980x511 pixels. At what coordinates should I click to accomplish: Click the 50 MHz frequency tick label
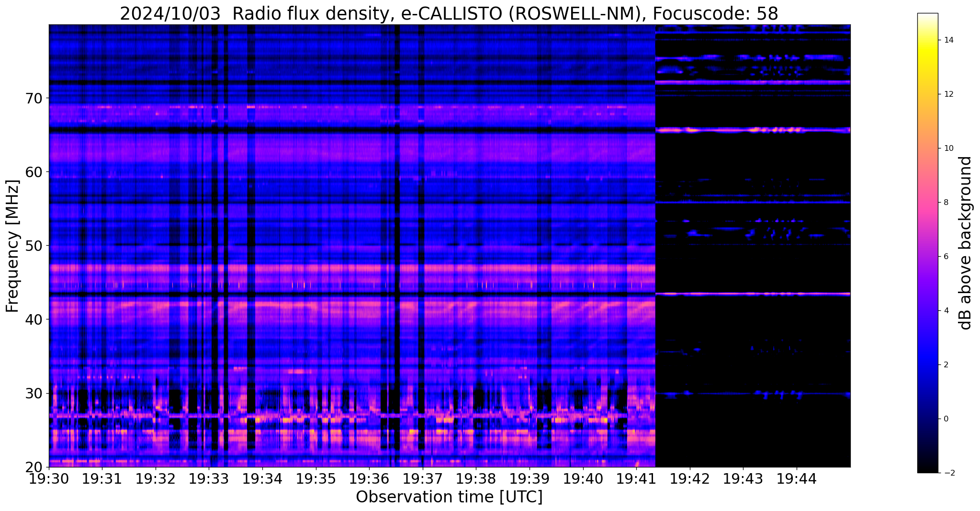[x=34, y=246]
